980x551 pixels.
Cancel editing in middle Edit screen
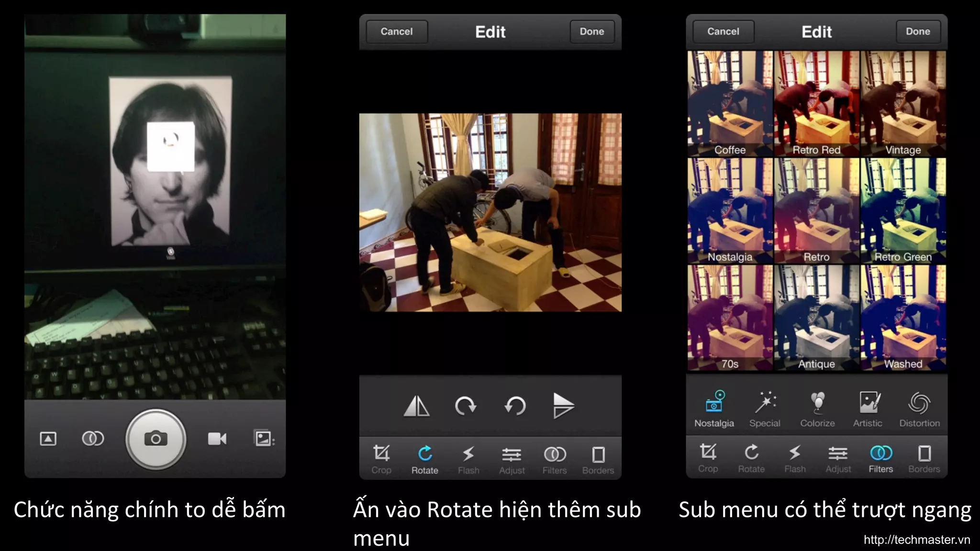[397, 32]
